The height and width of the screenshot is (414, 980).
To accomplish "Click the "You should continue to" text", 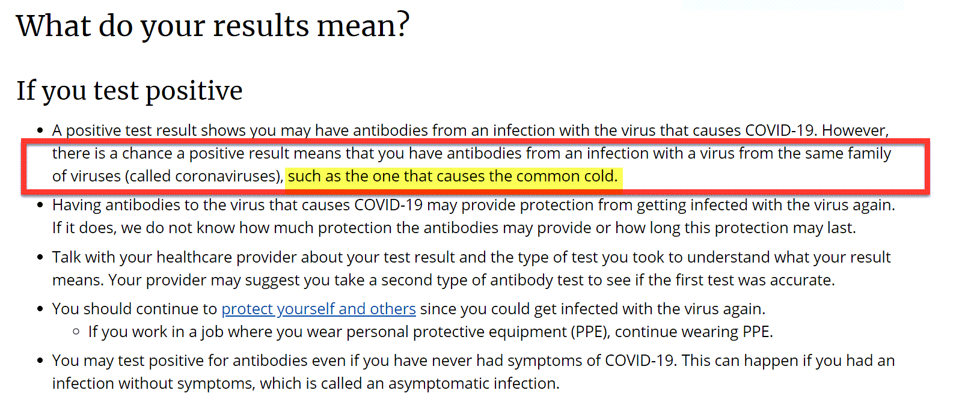I will (135, 309).
